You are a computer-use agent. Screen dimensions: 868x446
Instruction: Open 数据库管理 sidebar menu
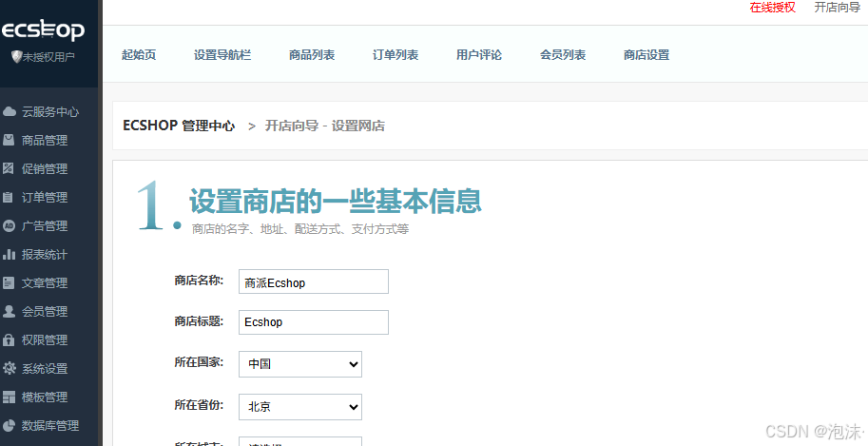click(x=48, y=425)
